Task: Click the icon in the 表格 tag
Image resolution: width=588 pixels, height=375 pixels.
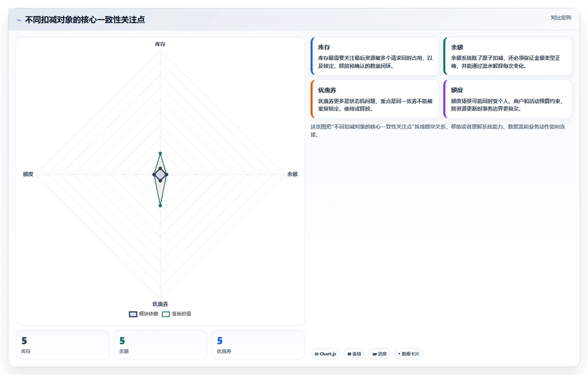Action: click(x=349, y=354)
